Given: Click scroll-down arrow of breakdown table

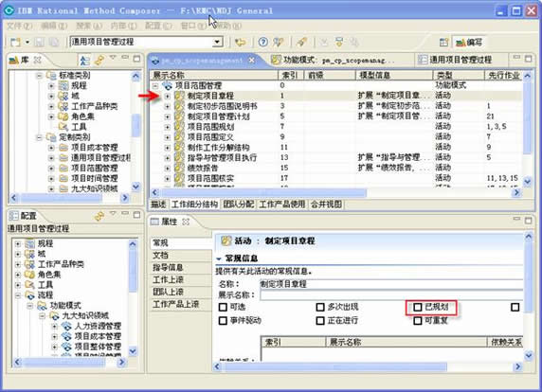Looking at the screenshot, I should tap(527, 181).
